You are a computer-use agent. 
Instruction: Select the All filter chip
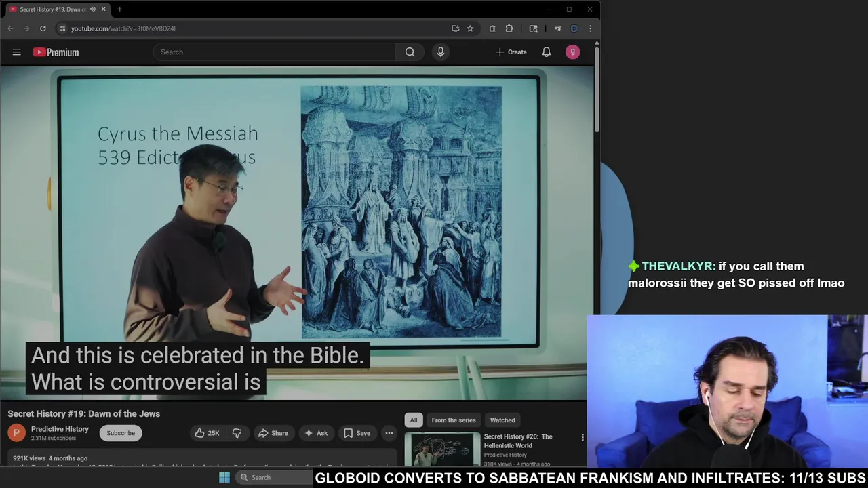click(x=414, y=420)
